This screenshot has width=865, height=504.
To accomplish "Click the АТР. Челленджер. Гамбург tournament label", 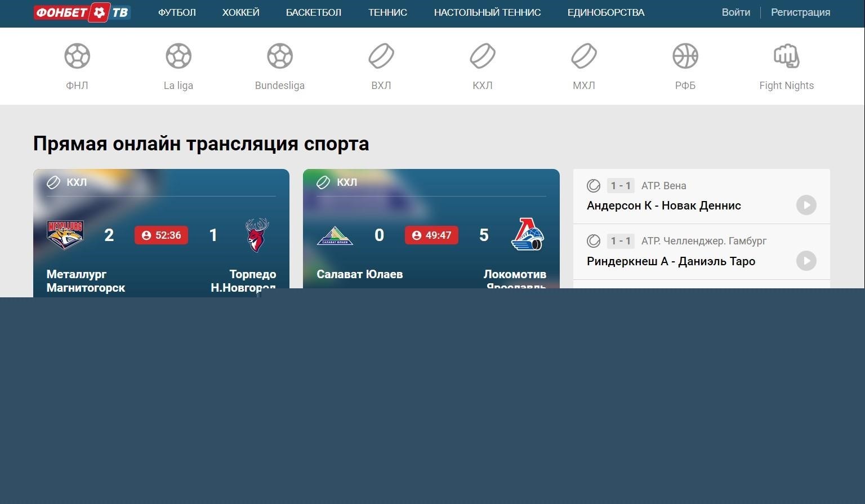I will [x=704, y=241].
